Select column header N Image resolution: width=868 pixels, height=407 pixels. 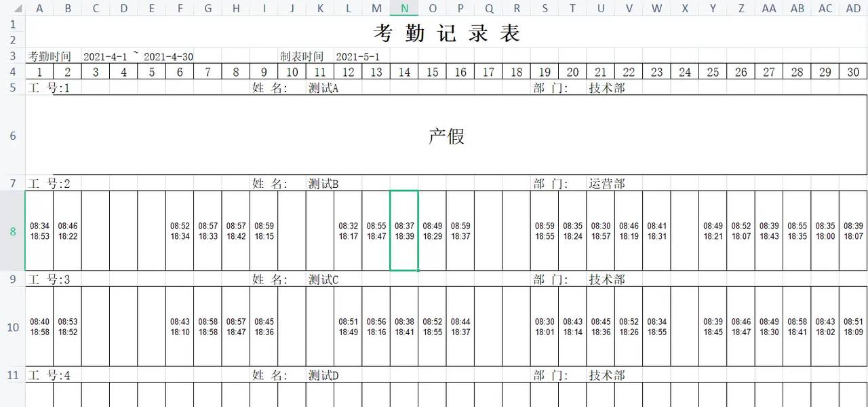(x=404, y=8)
